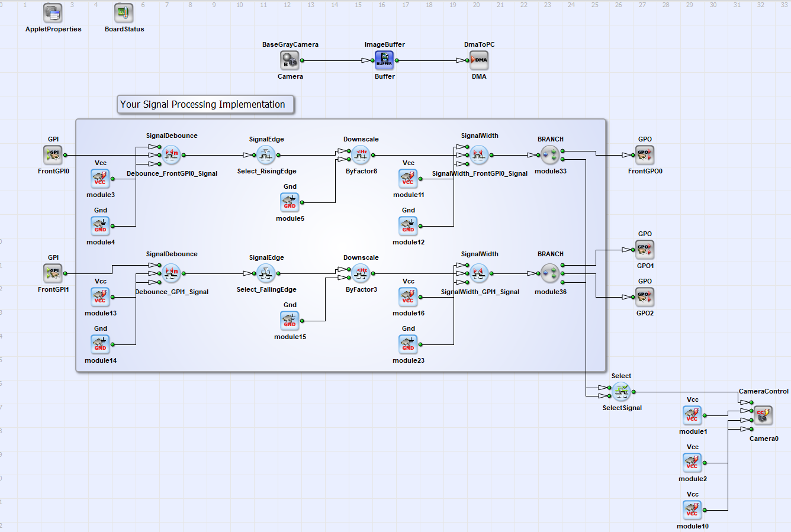Click the Vcc module13 node
This screenshot has height=532, width=791.
101,297
